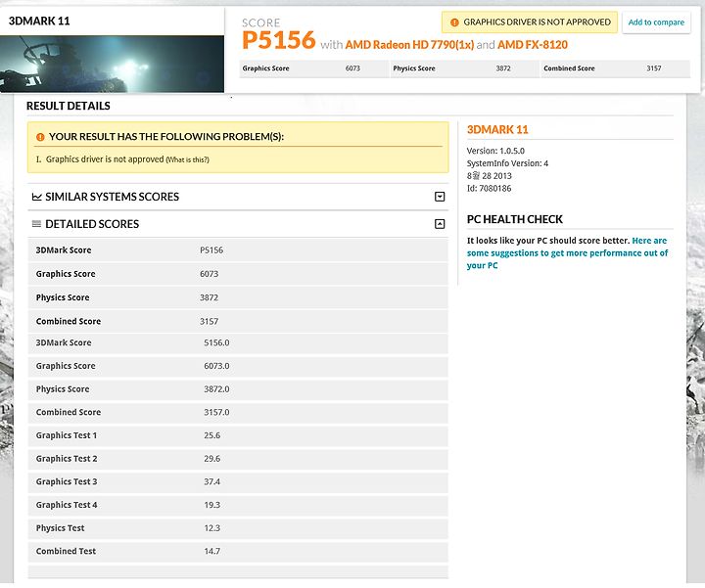Click the AMD FX-8120 processor link
The width and height of the screenshot is (705, 588).
(x=533, y=44)
